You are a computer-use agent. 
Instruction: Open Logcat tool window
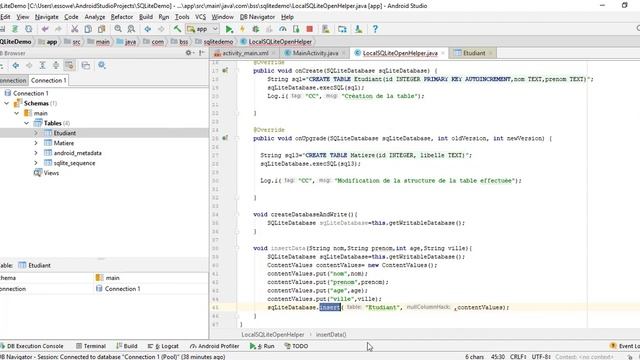tap(163, 346)
